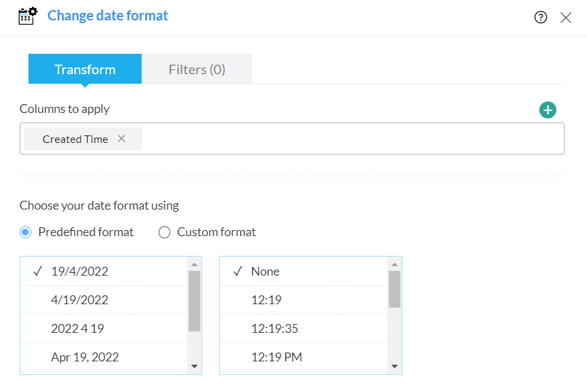This screenshot has height=392, width=587.
Task: Close the Change date format dialog
Action: (566, 18)
